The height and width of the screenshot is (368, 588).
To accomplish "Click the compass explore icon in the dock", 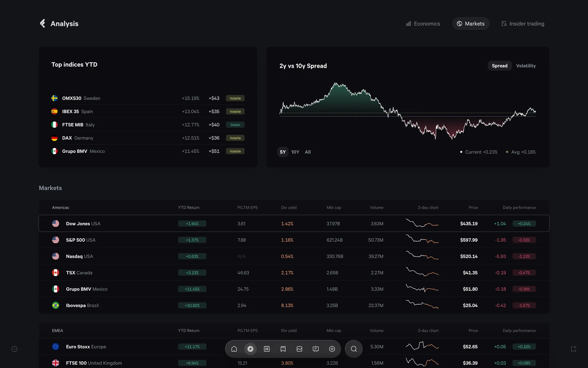I will click(250, 349).
